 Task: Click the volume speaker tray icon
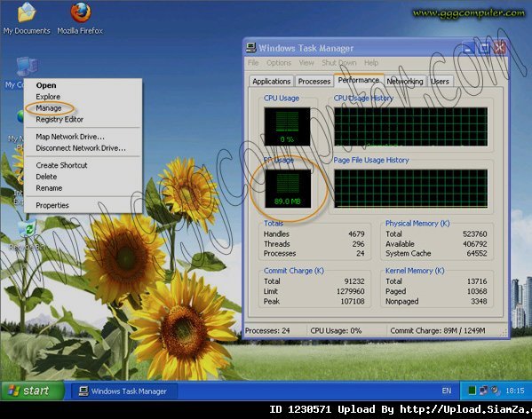496,391
